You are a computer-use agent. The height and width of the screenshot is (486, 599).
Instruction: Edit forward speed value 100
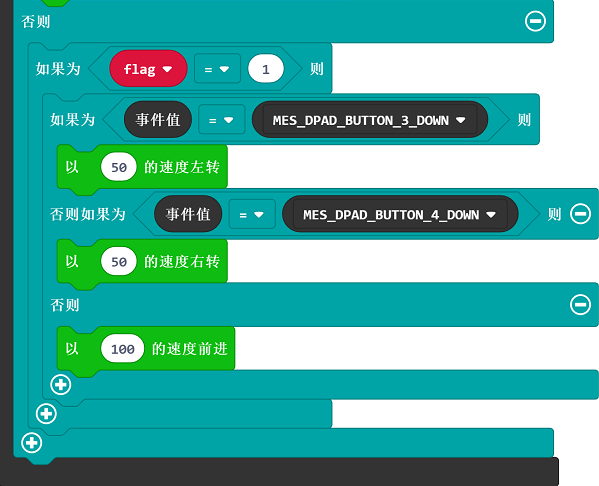point(123,348)
